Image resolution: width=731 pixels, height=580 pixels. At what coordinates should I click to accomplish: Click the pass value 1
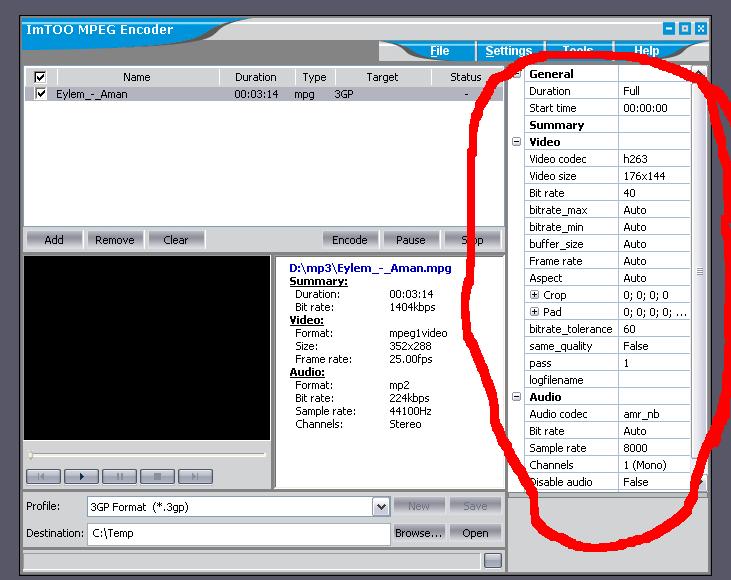(x=654, y=363)
